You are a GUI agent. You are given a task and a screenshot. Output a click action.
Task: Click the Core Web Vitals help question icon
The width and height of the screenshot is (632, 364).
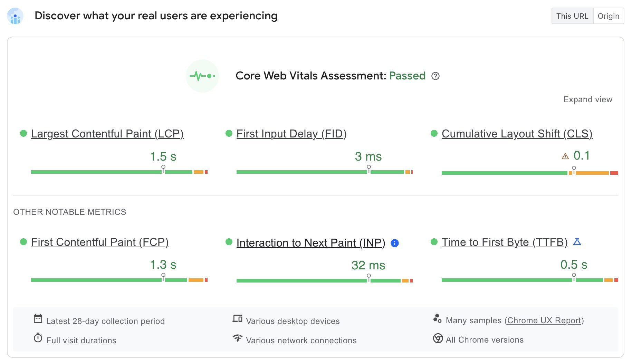[x=435, y=76]
